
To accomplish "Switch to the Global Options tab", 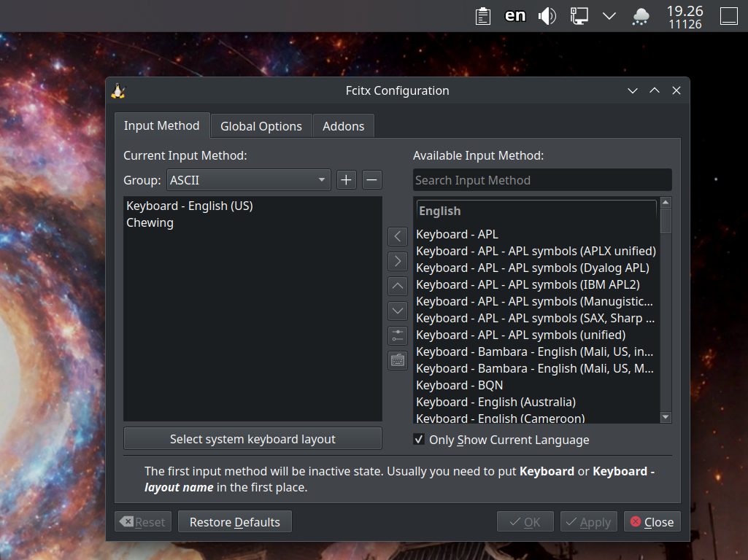I will (261, 126).
